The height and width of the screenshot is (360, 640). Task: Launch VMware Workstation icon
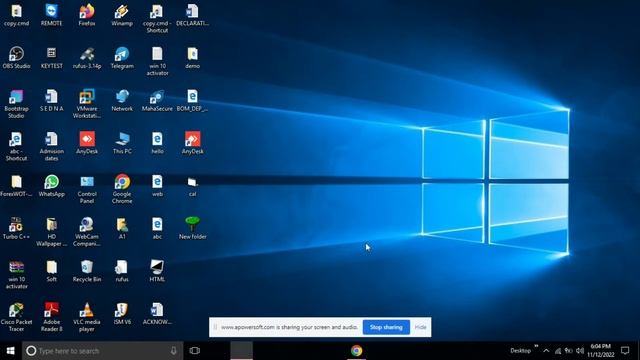[x=87, y=104]
